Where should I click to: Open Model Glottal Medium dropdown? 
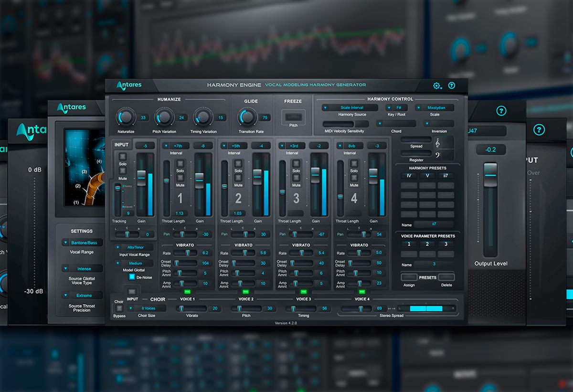[x=134, y=263]
